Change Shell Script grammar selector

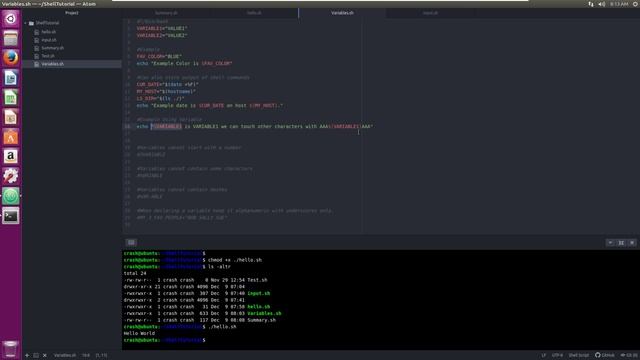tap(579, 355)
